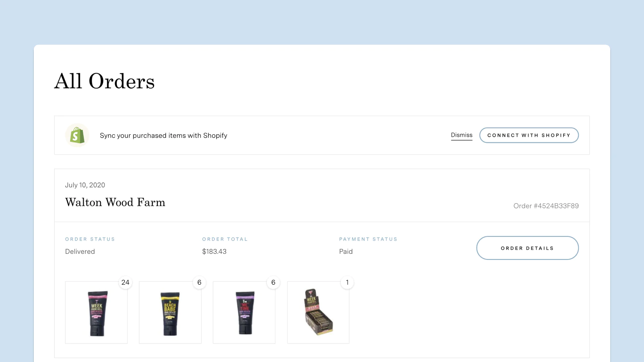Open the Me Time tube thumbnail
644x362 pixels.
tap(244, 313)
